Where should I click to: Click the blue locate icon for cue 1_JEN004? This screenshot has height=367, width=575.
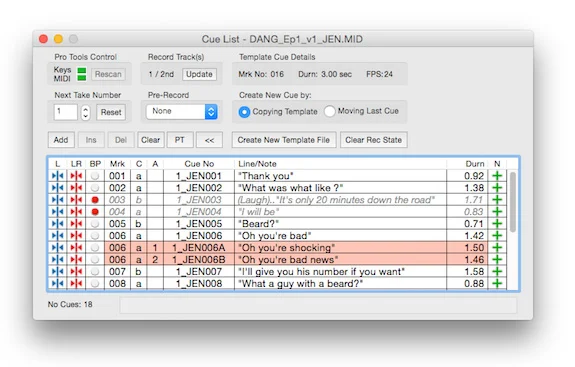point(58,212)
